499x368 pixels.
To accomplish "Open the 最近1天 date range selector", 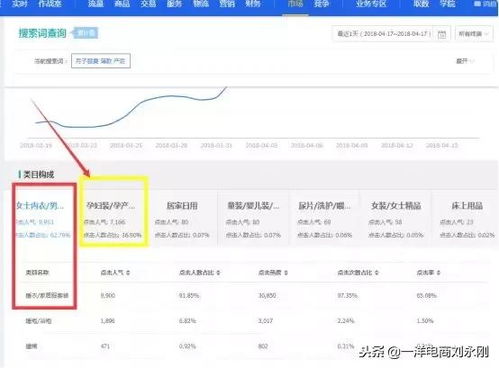I will tap(384, 34).
